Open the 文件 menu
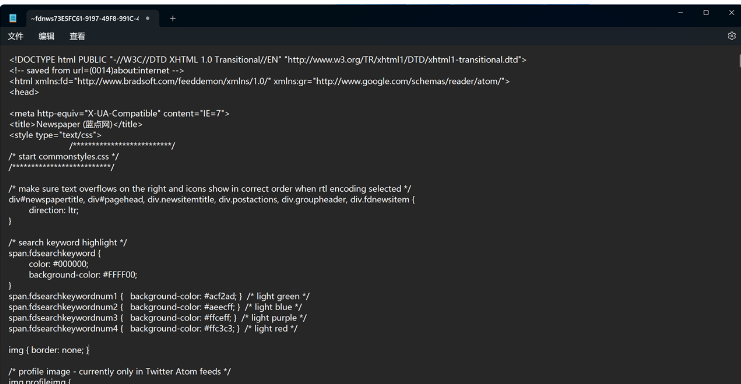The width and height of the screenshot is (741, 384). (x=15, y=36)
